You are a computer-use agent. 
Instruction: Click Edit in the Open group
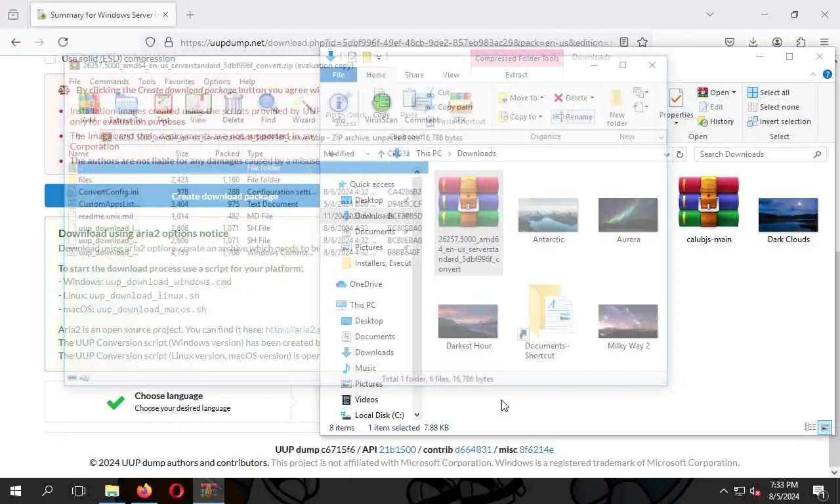[x=711, y=107]
